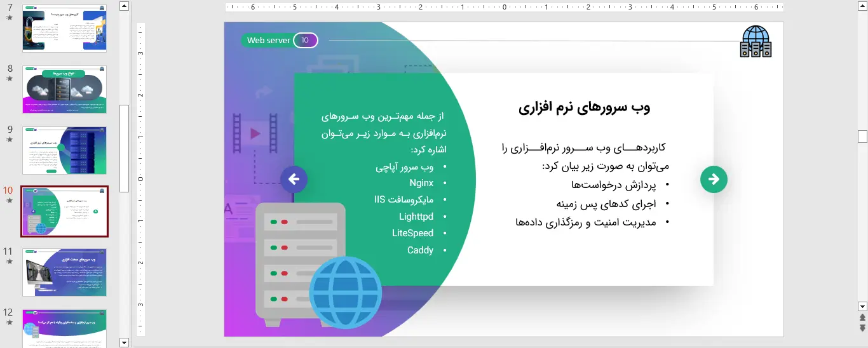Open slide 11 thumbnail

(64, 272)
